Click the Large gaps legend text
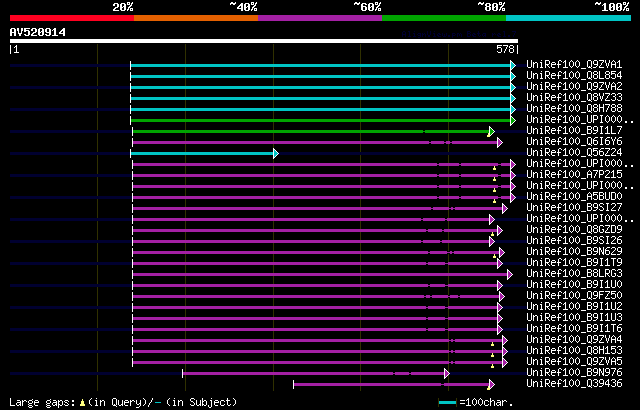Image resolution: width=640 pixels, height=410 pixels. tap(42, 402)
